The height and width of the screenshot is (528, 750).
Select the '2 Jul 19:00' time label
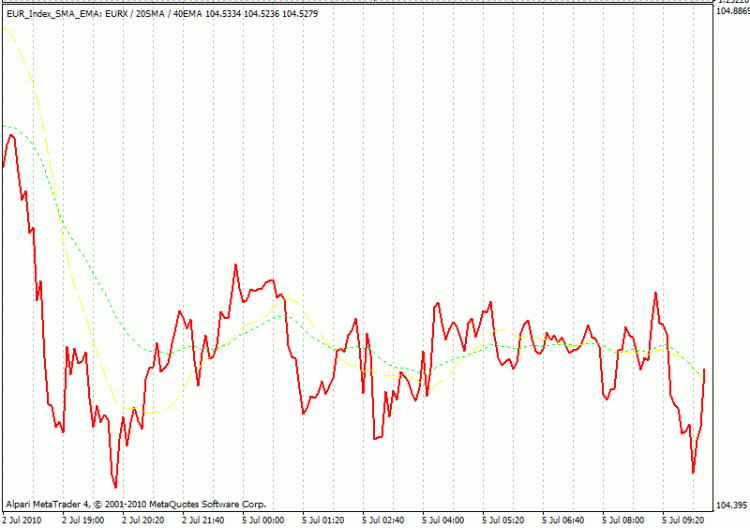click(x=84, y=520)
